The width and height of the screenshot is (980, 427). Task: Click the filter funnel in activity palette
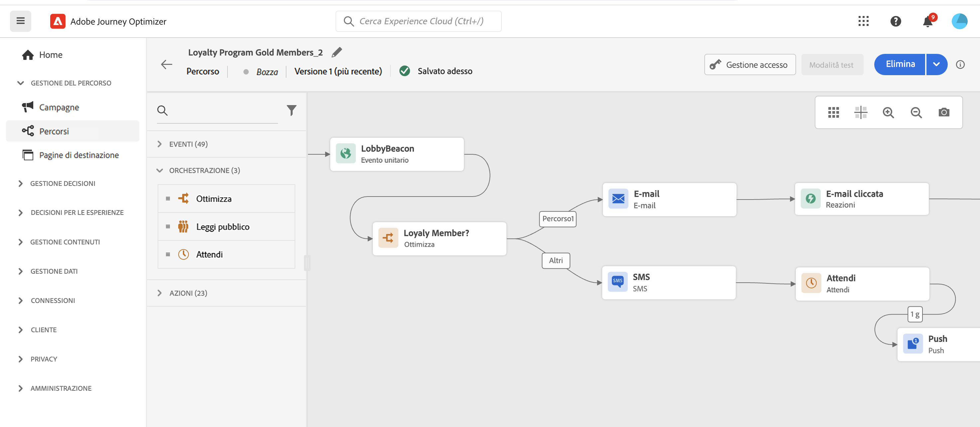click(x=291, y=110)
